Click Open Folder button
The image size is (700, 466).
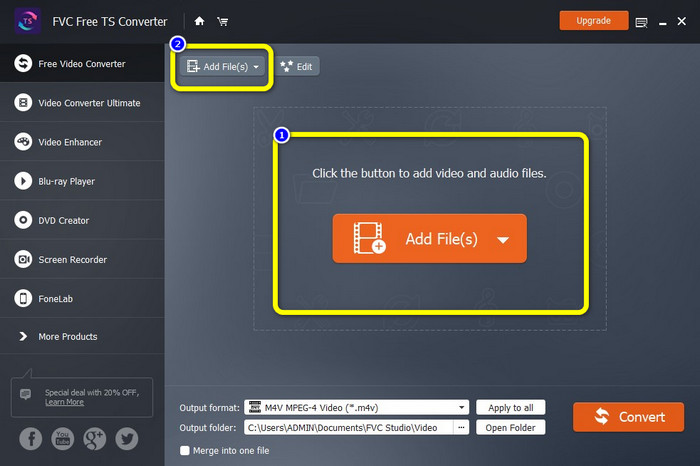point(511,428)
